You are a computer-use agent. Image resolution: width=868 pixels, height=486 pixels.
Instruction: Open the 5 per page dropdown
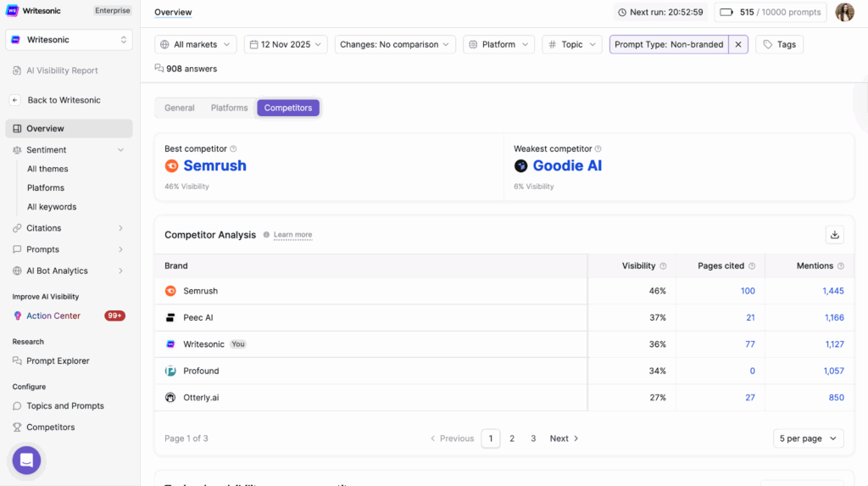[808, 439]
